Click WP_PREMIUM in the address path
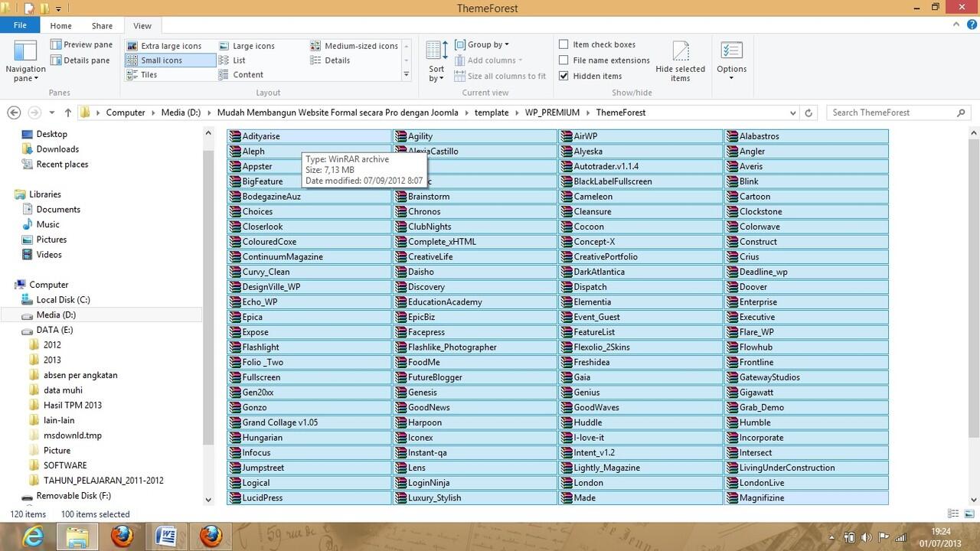 point(552,112)
